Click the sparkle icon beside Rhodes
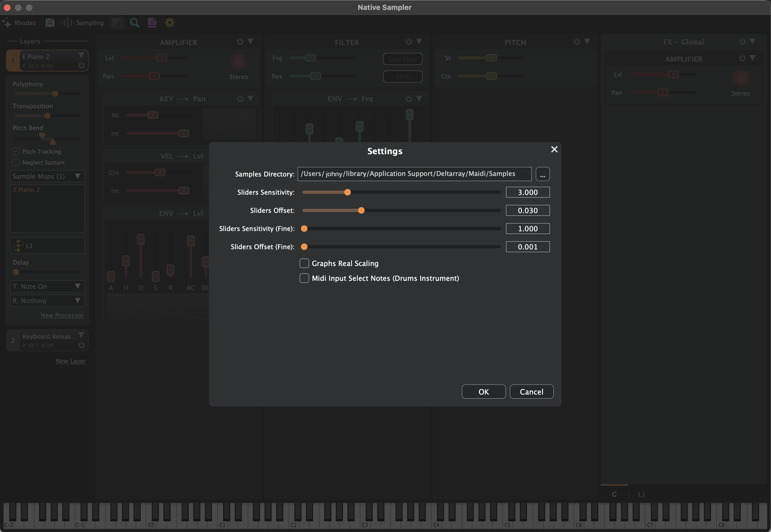The width and height of the screenshot is (771, 532). tap(7, 23)
